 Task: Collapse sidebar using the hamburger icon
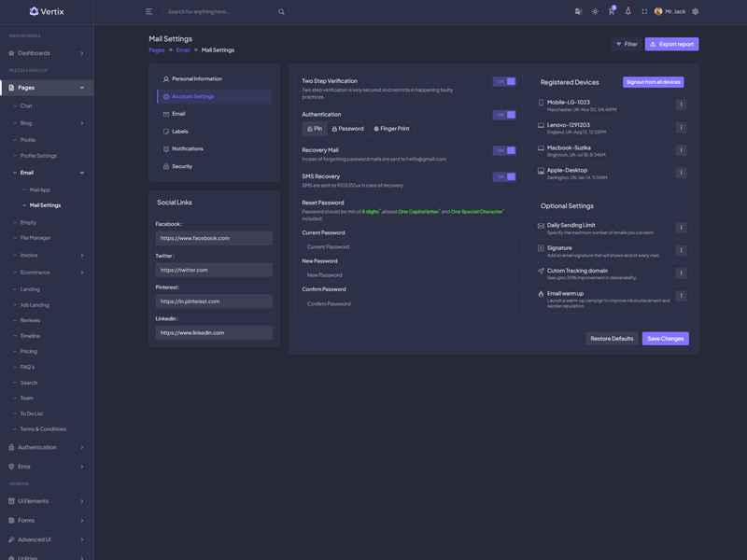(148, 12)
